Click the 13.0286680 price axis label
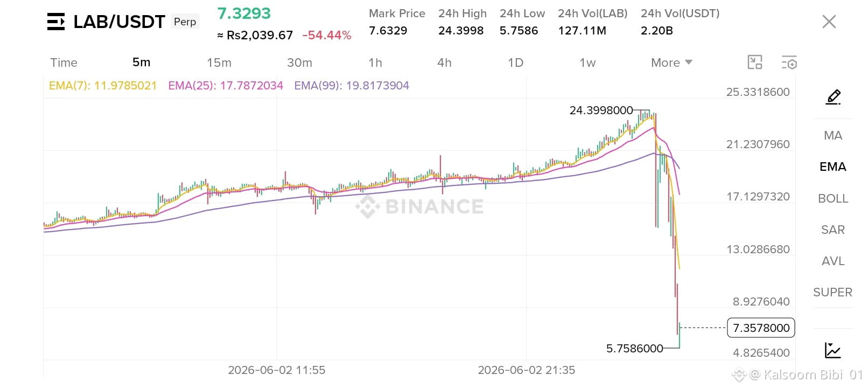 pos(758,250)
